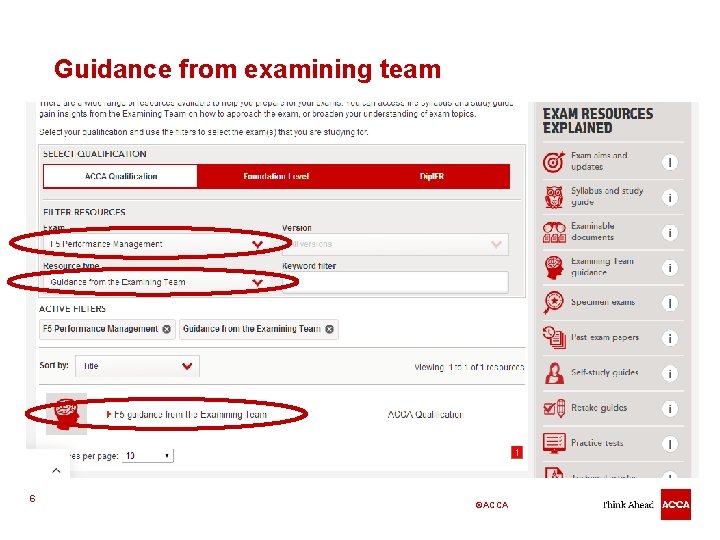
Task: Open info for Self-study guides
Action: click(669, 373)
